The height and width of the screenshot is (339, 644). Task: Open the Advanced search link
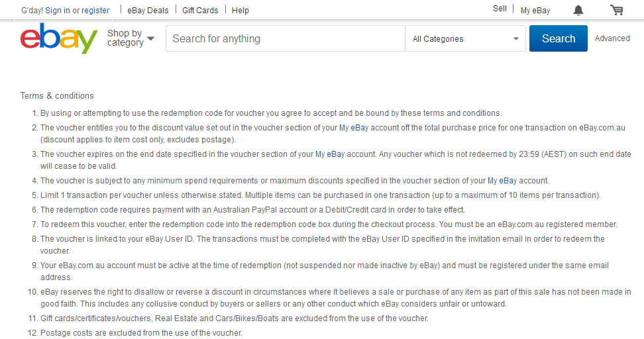612,38
